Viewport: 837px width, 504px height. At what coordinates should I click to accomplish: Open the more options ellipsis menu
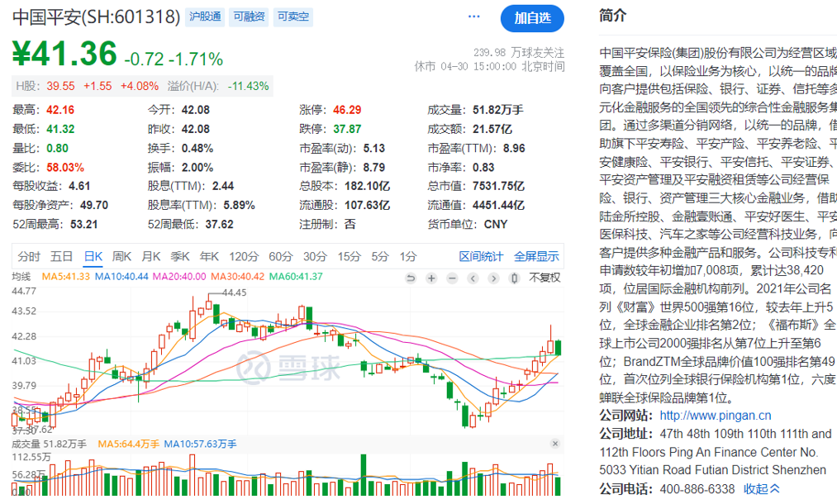point(473,17)
